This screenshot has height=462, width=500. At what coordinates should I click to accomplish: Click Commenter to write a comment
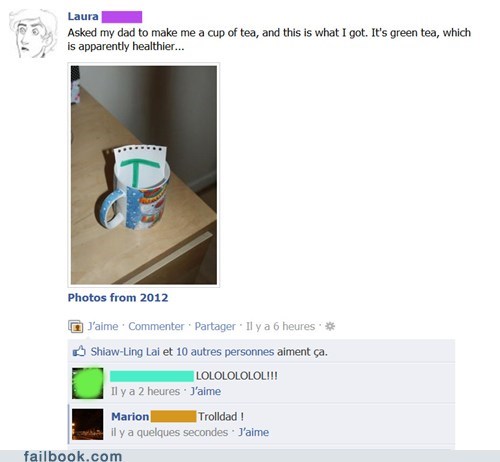(156, 326)
